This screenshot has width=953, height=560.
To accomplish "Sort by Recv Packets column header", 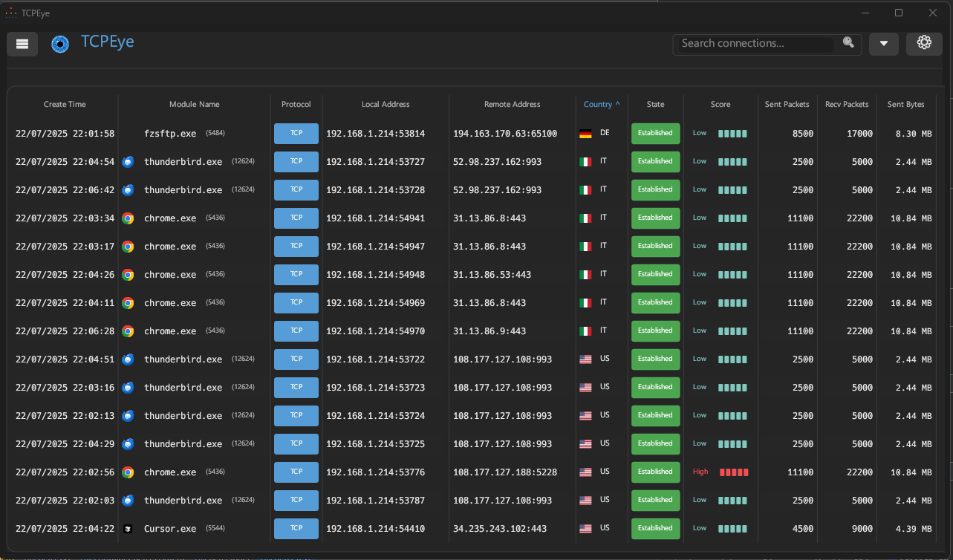I will [847, 105].
